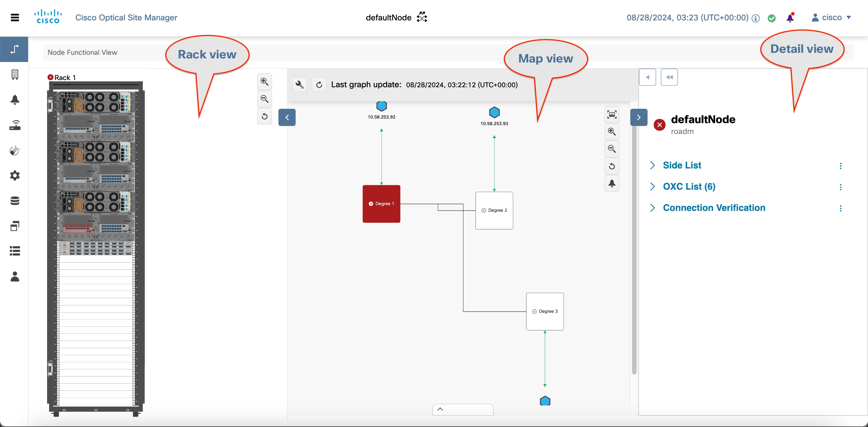Viewport: 868px width, 427px height.
Task: Select the top chassis in Rack 1
Action: coord(96,102)
